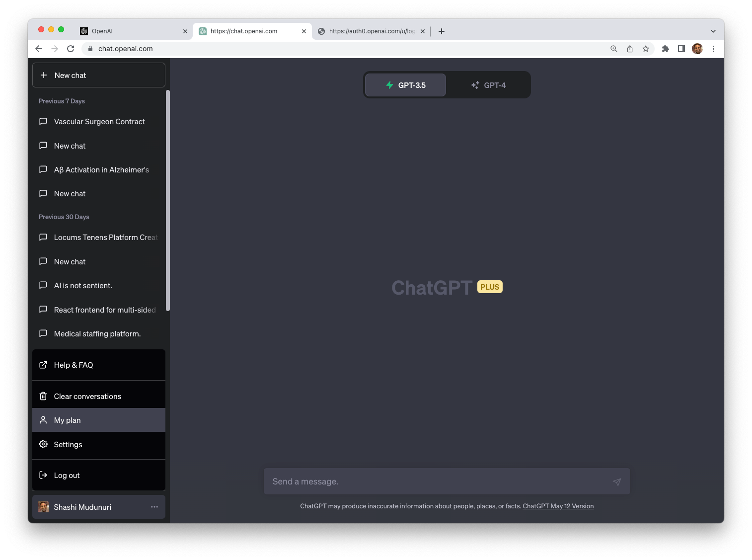Viewport: 752px width, 560px height.
Task: Expand the three-dot Chrome menu
Action: (714, 48)
